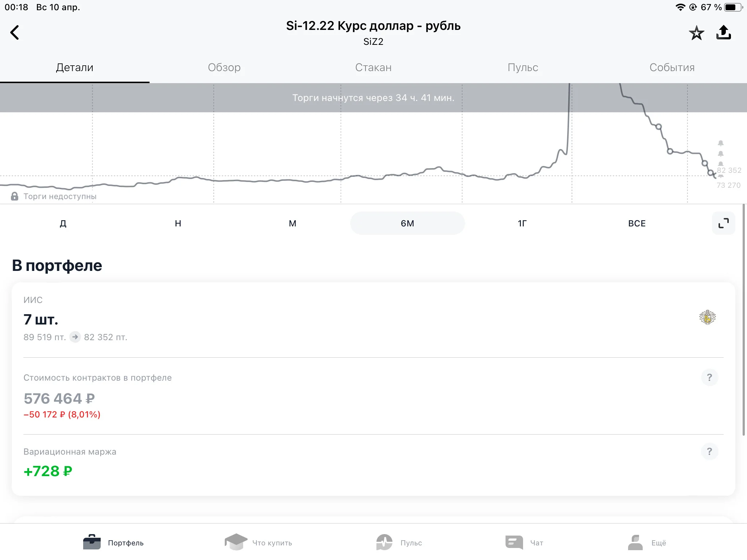The image size is (747, 560).
Task: Open help for contract value in portfolio
Action: (x=709, y=377)
